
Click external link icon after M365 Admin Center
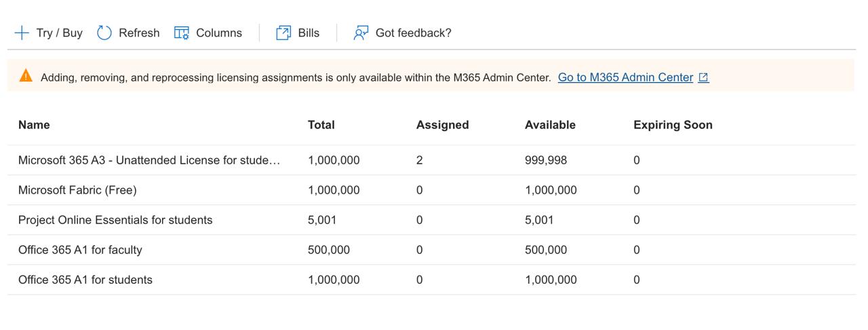point(704,77)
